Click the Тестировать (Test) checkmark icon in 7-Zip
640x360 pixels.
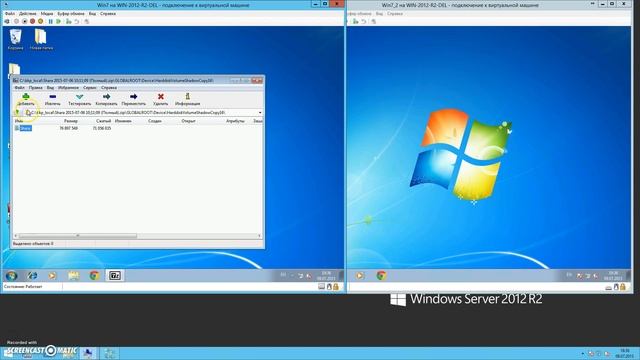[80, 97]
